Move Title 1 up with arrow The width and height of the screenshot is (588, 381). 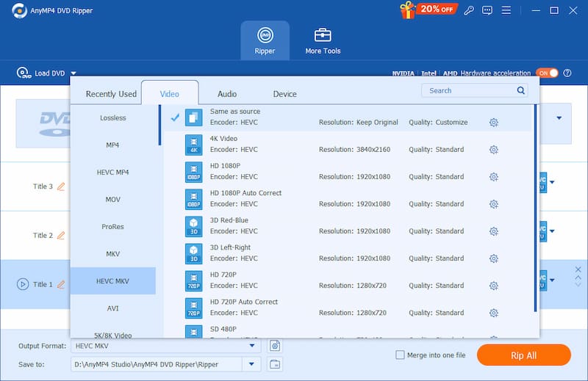pyautogui.click(x=578, y=278)
